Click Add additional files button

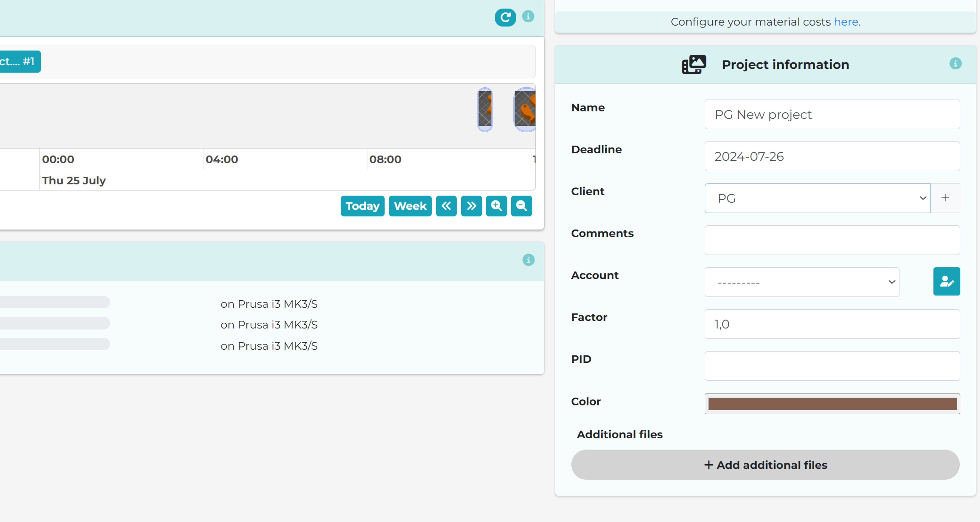click(x=765, y=465)
